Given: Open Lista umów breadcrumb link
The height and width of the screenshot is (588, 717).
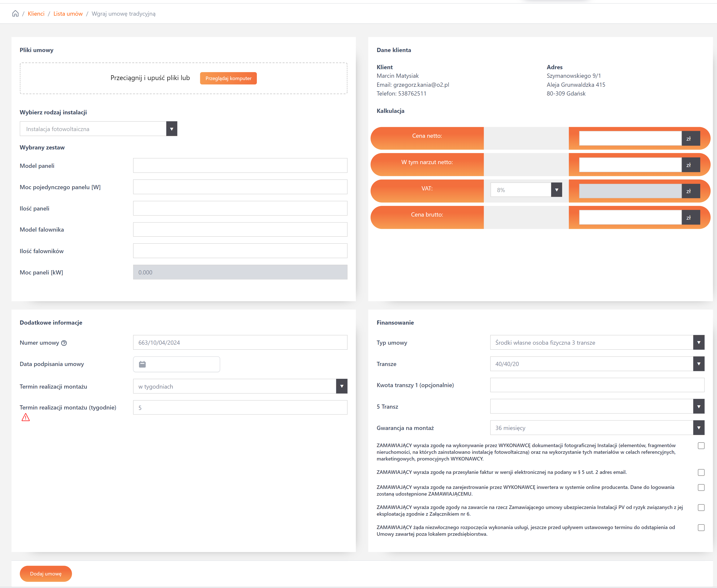Looking at the screenshot, I should click(x=68, y=14).
